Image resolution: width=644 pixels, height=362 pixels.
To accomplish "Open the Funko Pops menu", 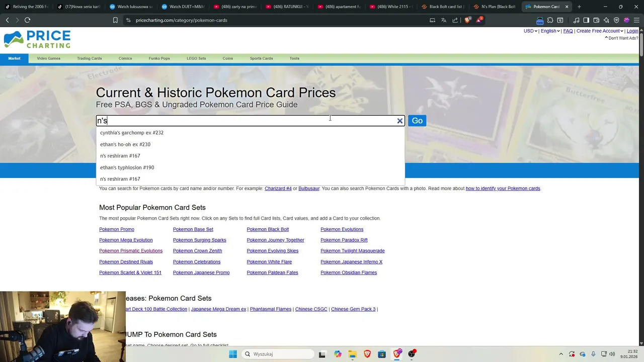I will click(x=159, y=58).
